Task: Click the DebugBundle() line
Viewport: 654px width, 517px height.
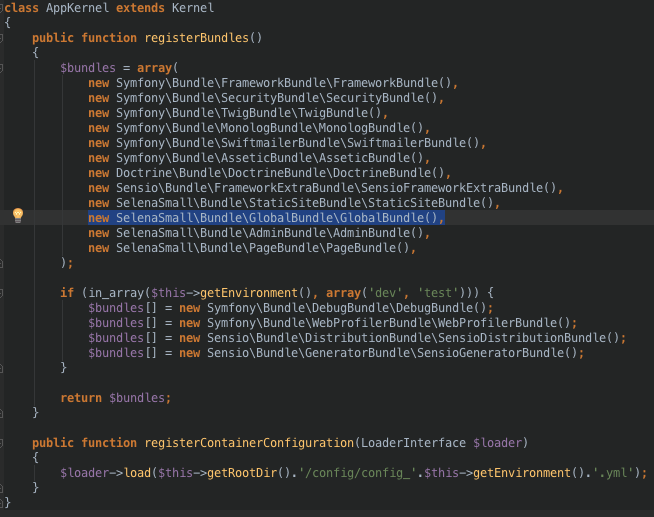Action: pos(291,308)
